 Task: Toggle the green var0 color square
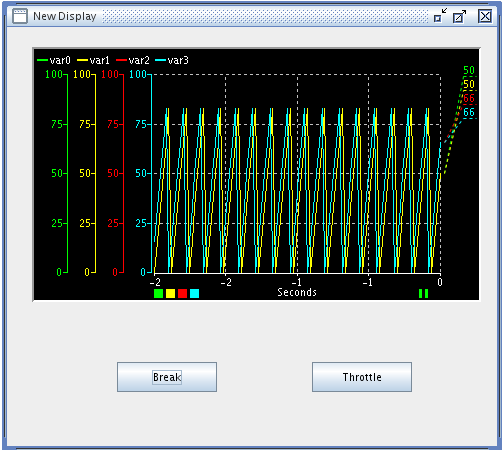[x=158, y=293]
